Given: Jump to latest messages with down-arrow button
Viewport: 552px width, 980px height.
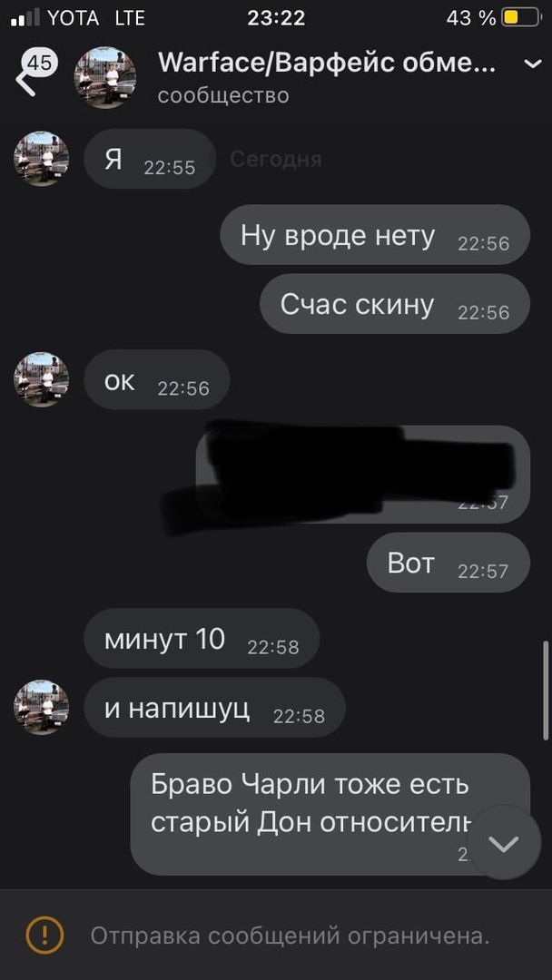Looking at the screenshot, I should (x=504, y=843).
